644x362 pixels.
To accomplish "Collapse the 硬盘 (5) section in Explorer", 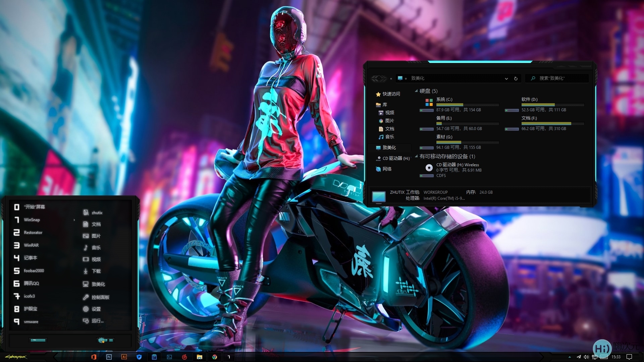I will [416, 91].
